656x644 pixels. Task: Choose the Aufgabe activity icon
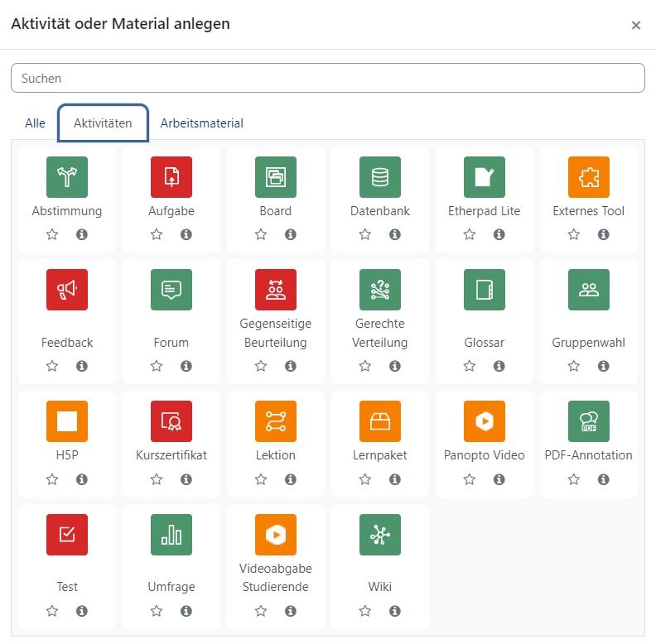(171, 177)
